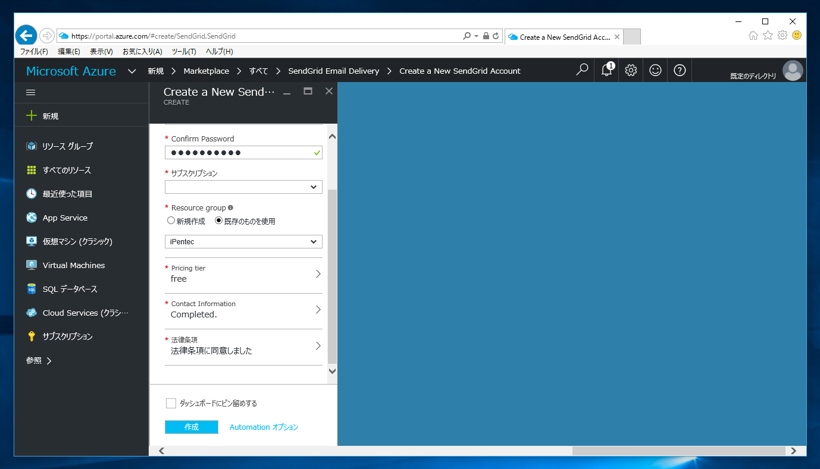Click the address bar search magnifier icon

coord(466,36)
